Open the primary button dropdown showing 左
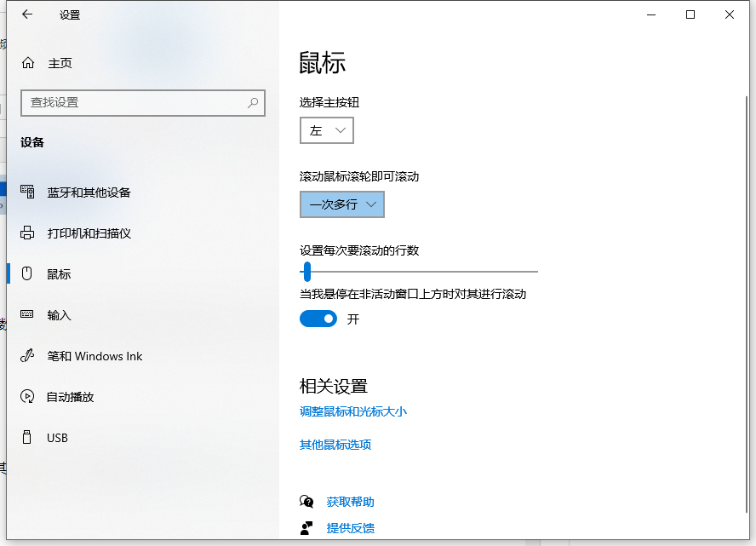 point(326,130)
